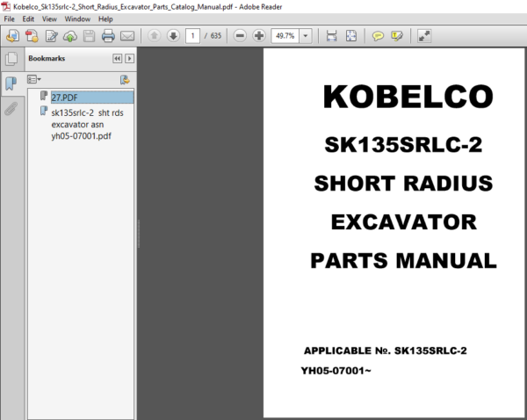The height and width of the screenshot is (420, 527).
Task: Click the Email envelope icon
Action: (127, 36)
